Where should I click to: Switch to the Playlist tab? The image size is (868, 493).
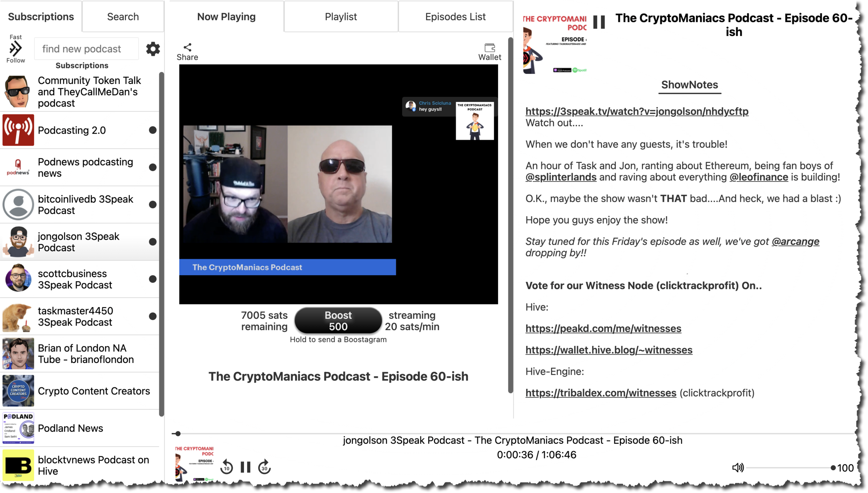tap(341, 17)
